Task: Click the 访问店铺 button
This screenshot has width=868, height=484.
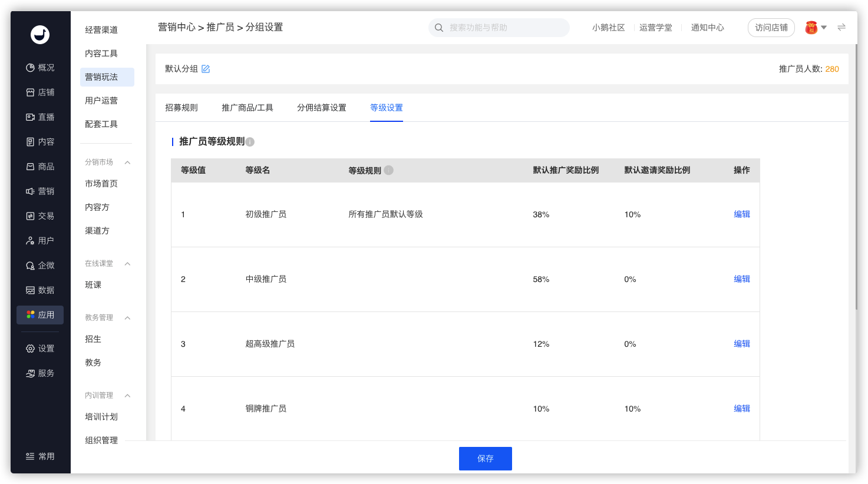Action: coord(771,28)
